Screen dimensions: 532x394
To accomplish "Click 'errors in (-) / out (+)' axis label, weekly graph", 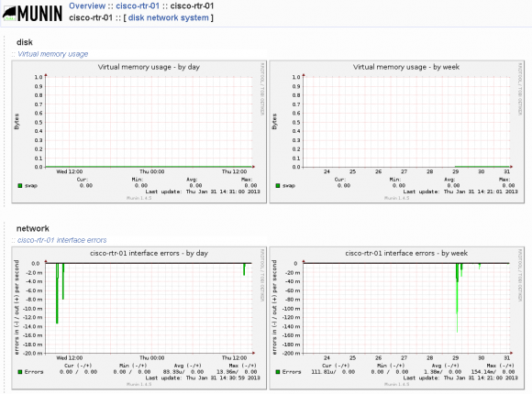I will point(274,307).
